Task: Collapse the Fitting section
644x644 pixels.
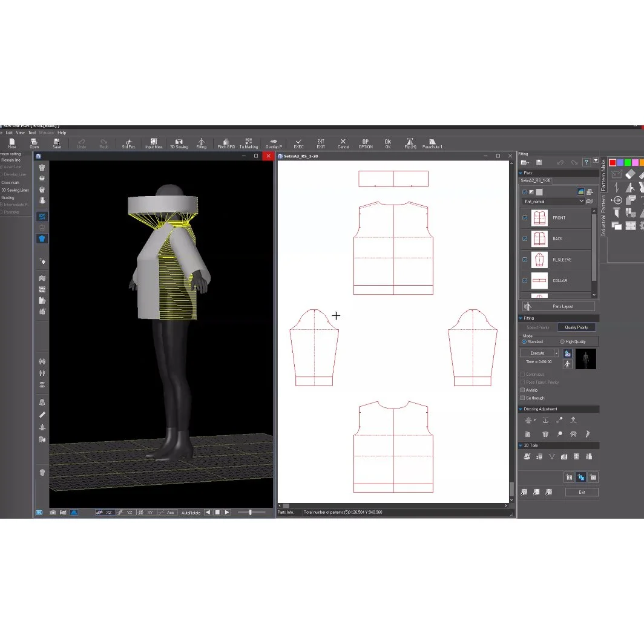Action: coord(521,318)
